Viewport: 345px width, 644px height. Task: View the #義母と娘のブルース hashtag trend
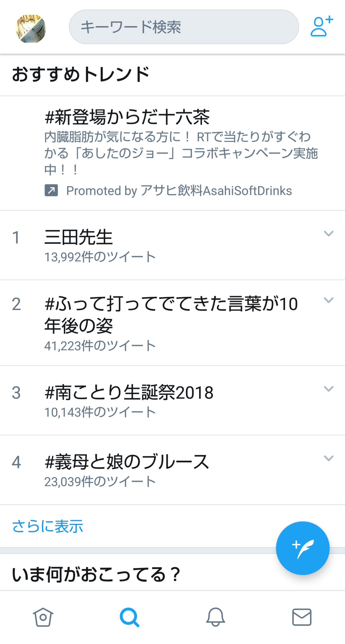click(x=127, y=462)
